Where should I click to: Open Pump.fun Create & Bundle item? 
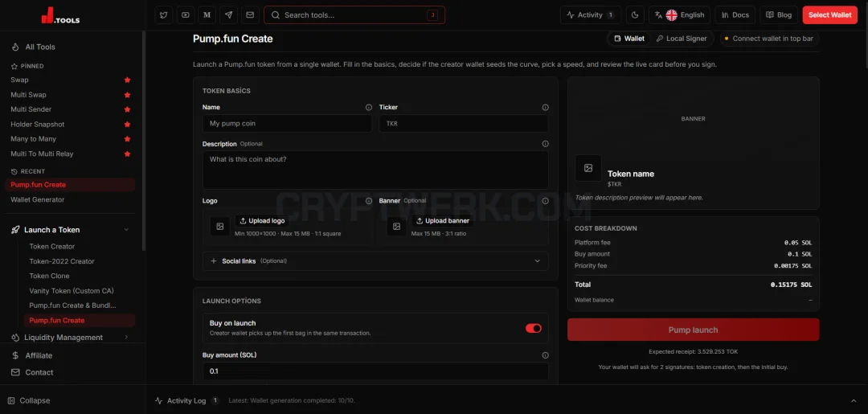pyautogui.click(x=72, y=305)
